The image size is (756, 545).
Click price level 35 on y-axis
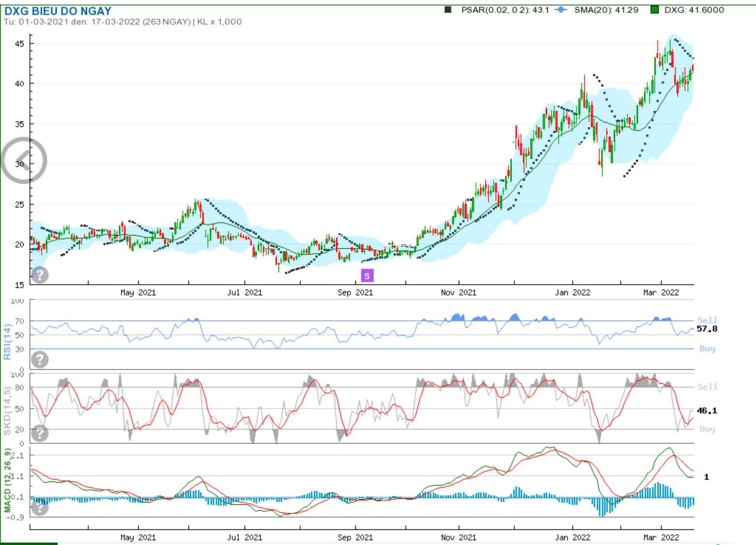coord(19,124)
